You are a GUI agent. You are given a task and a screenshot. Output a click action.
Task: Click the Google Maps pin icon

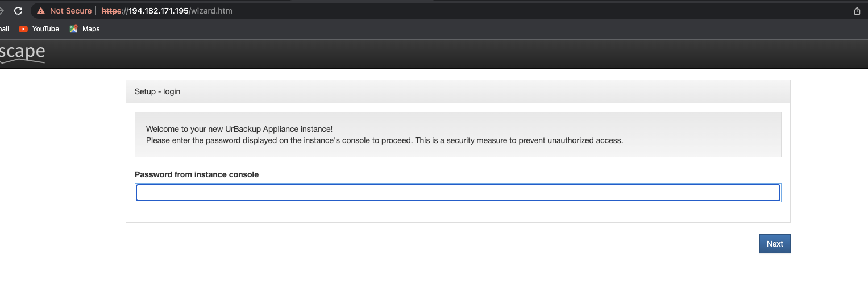tap(73, 29)
